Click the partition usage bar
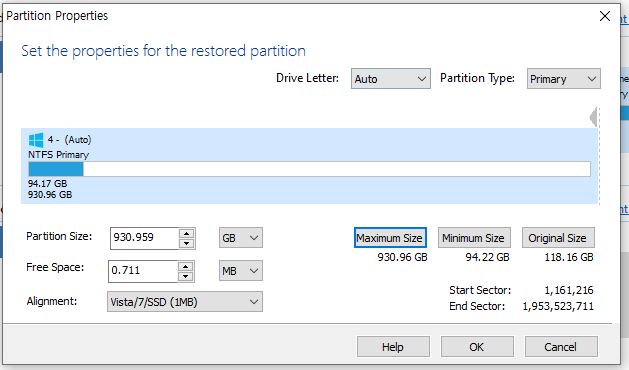 click(309, 169)
